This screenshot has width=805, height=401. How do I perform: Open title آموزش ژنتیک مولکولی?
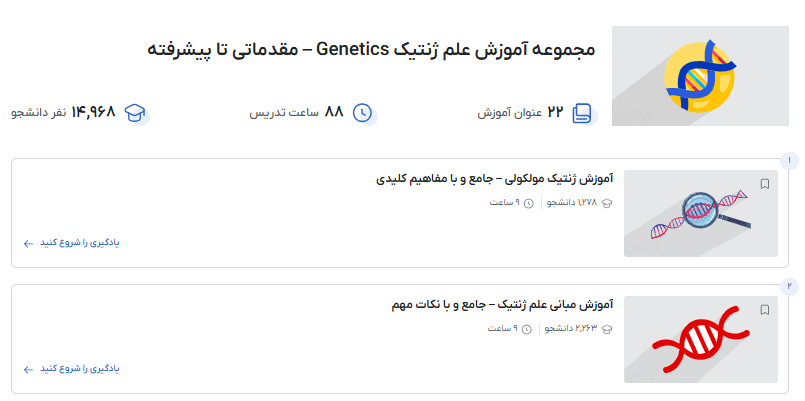click(x=494, y=179)
